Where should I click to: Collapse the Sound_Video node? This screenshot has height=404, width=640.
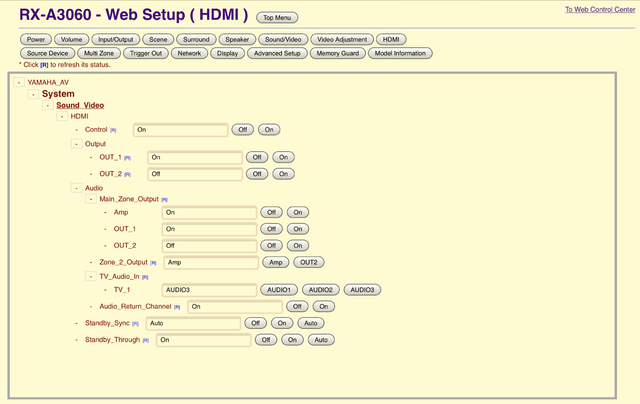47,105
